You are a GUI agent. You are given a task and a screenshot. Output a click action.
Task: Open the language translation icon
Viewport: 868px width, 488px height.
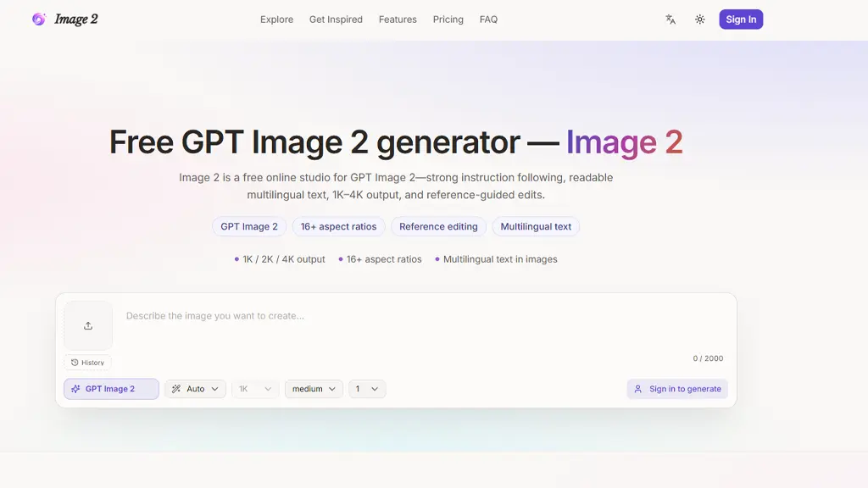click(x=670, y=19)
